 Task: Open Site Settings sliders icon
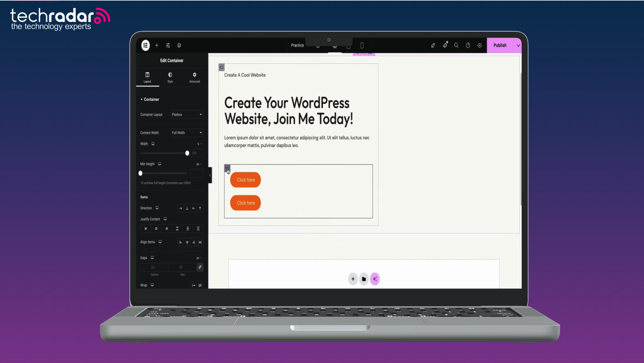(168, 45)
